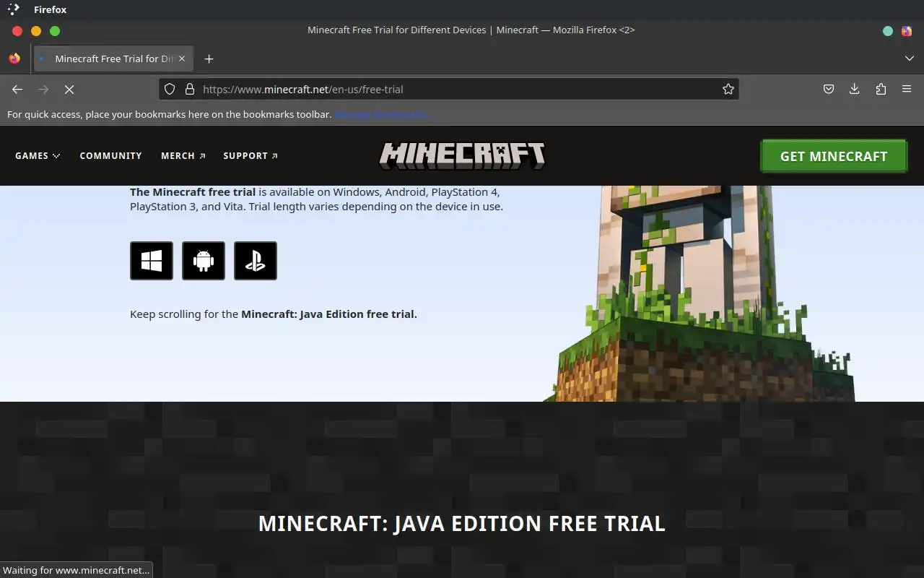Viewport: 924px width, 578px height.
Task: Click 'The Minecraft free trial' bold text
Action: coord(193,192)
